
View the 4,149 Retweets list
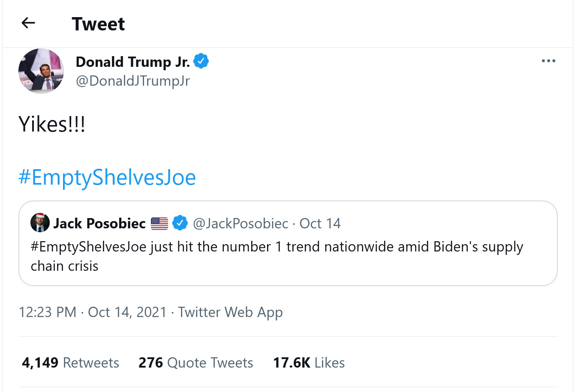coord(71,362)
